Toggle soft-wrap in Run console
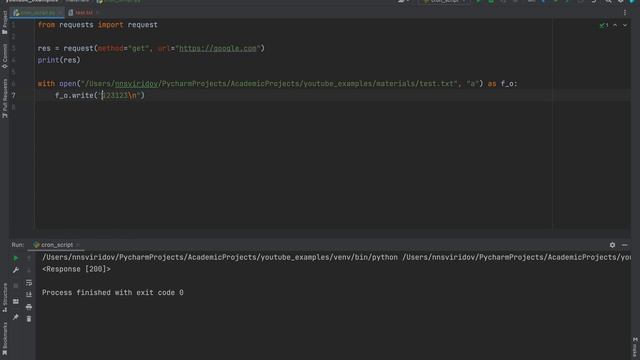 [x=29, y=282]
